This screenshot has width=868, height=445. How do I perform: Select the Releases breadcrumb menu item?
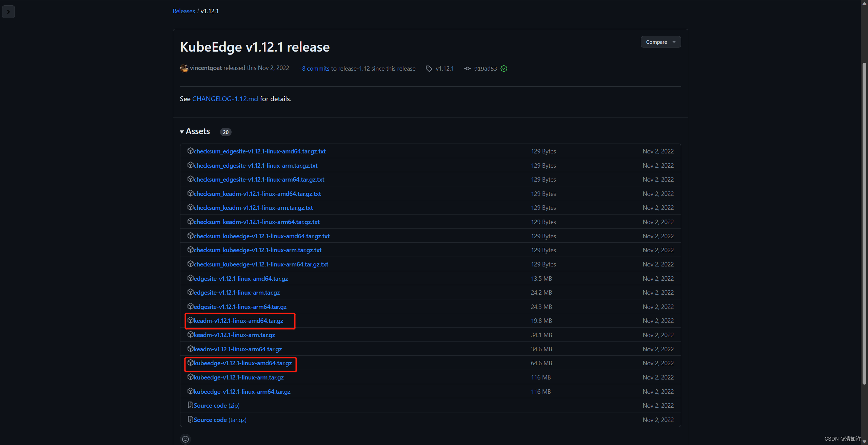(x=183, y=10)
